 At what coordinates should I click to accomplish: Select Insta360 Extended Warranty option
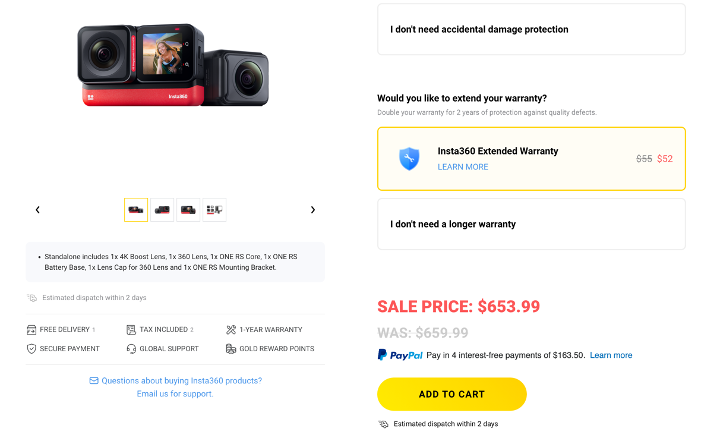[531, 158]
